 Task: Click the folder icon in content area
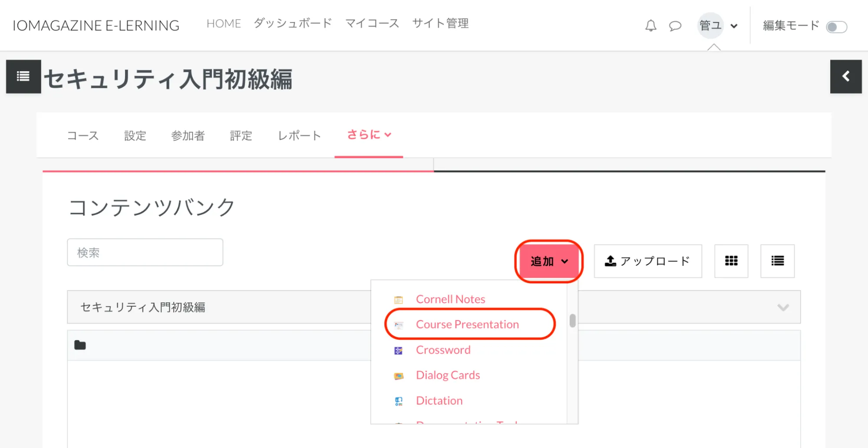click(x=80, y=345)
